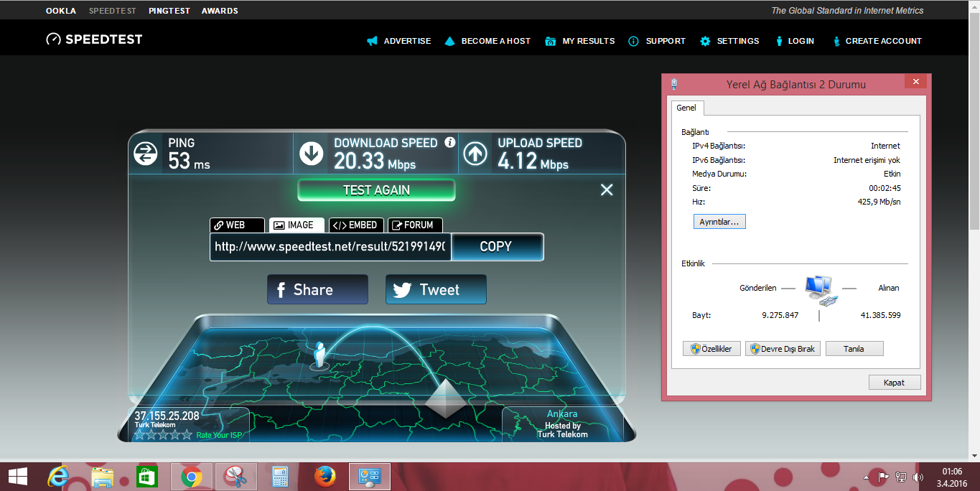Select the FORUM share tab
This screenshot has width=980, height=491.
click(x=415, y=225)
